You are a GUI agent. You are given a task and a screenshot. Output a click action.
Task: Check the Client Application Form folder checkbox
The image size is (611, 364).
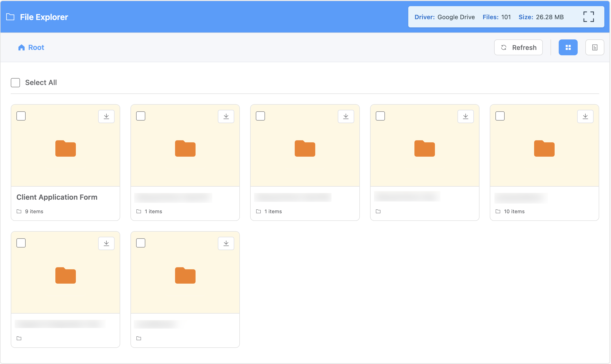tap(21, 116)
